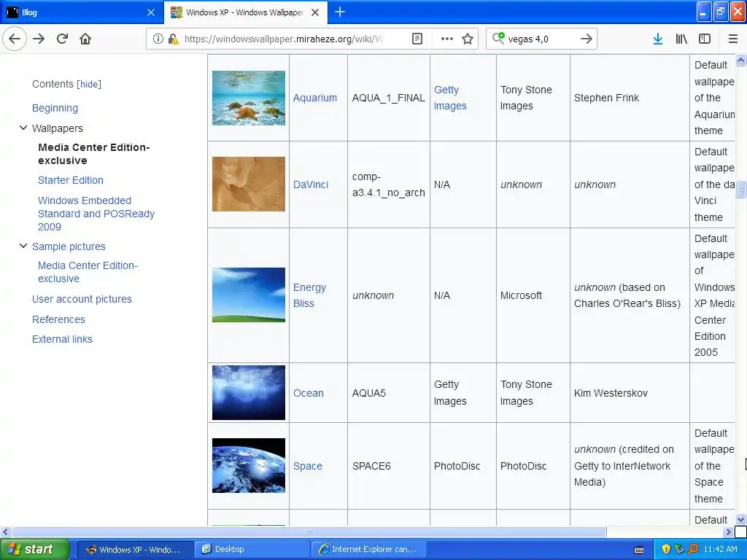Click the search box containing vegas 4,0

(x=541, y=39)
